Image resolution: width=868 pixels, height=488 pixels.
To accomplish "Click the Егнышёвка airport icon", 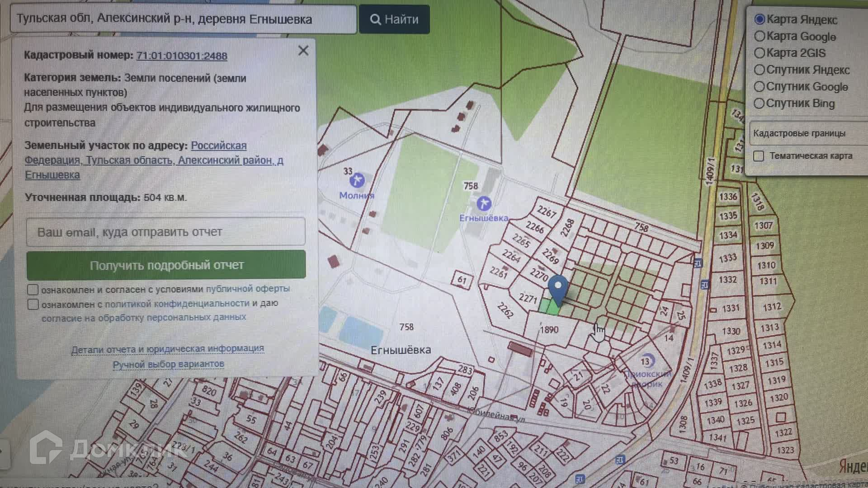I will point(484,203).
